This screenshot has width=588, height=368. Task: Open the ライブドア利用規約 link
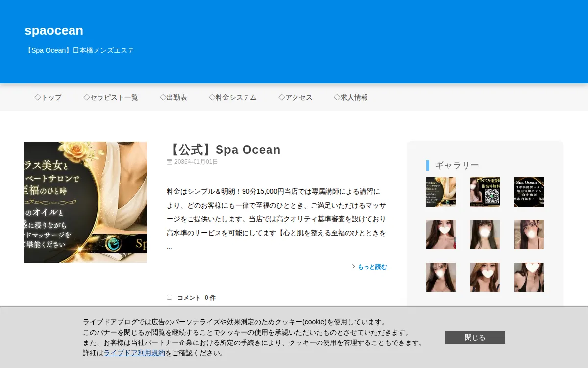pos(134,353)
